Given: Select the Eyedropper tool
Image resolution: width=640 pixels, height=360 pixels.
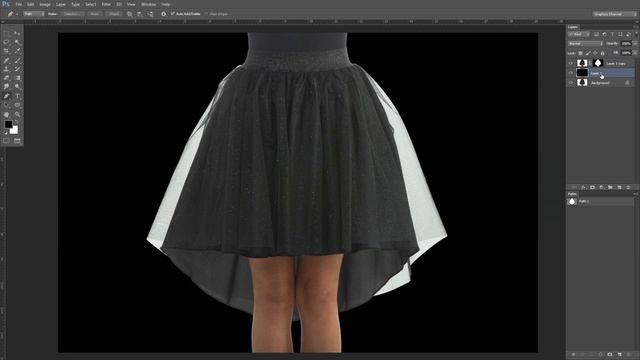Looking at the screenshot, I should 17,51.
